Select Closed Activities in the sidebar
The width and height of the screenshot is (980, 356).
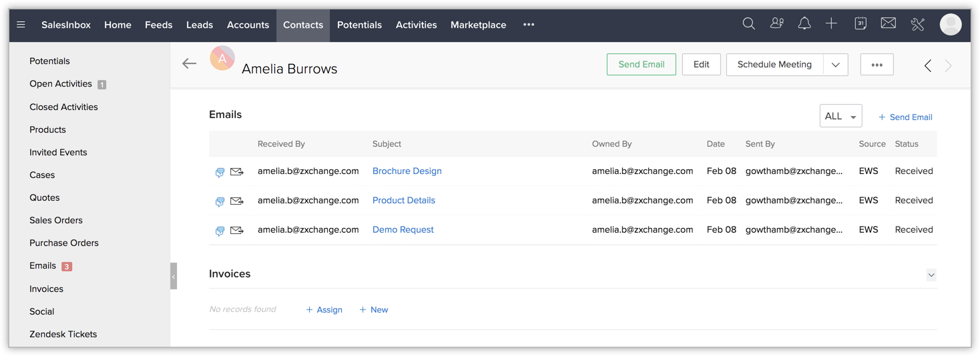point(63,107)
